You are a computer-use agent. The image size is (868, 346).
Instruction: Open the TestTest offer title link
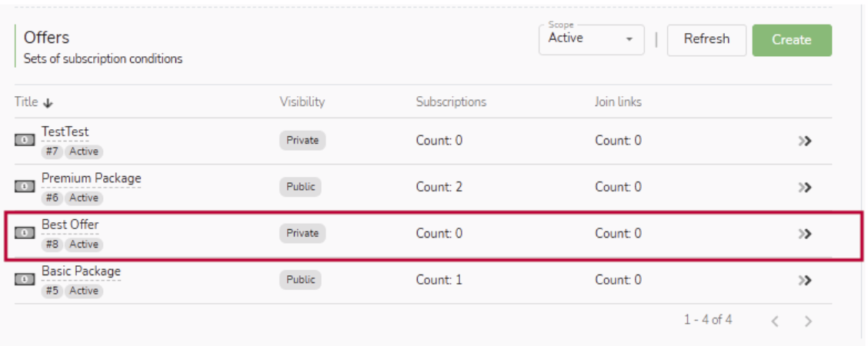pos(65,132)
